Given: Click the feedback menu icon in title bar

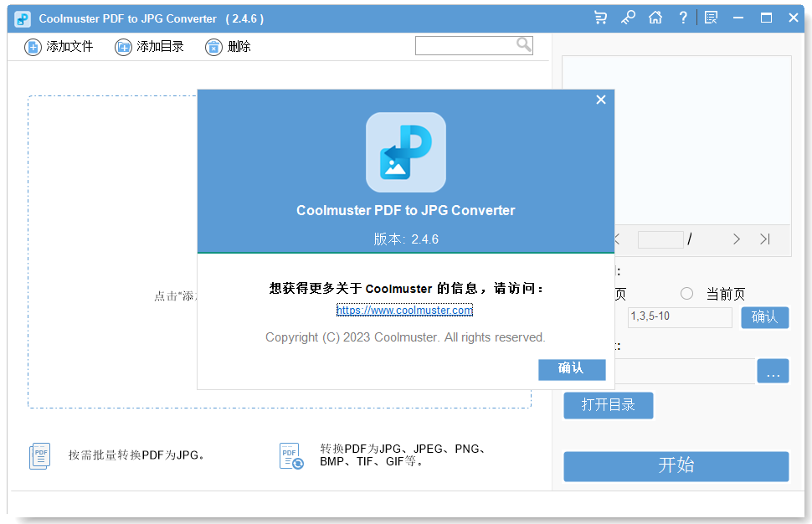Looking at the screenshot, I should click(x=711, y=18).
